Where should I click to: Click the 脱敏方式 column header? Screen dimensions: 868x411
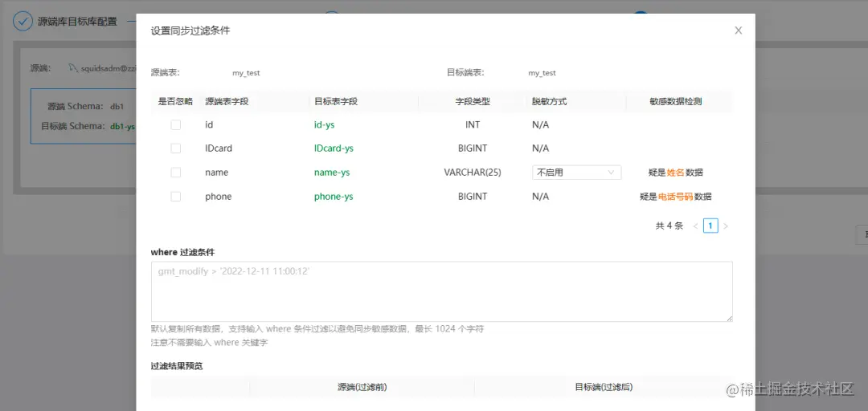click(549, 102)
